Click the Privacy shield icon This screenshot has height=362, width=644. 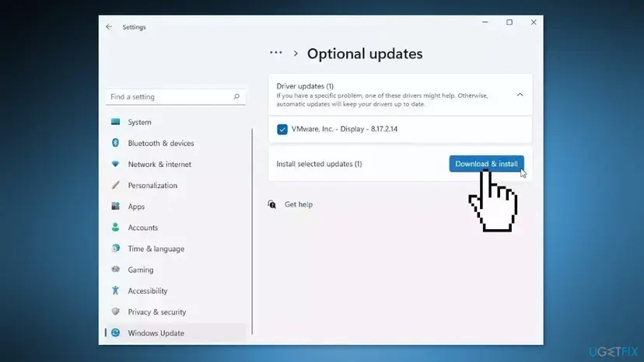click(115, 312)
